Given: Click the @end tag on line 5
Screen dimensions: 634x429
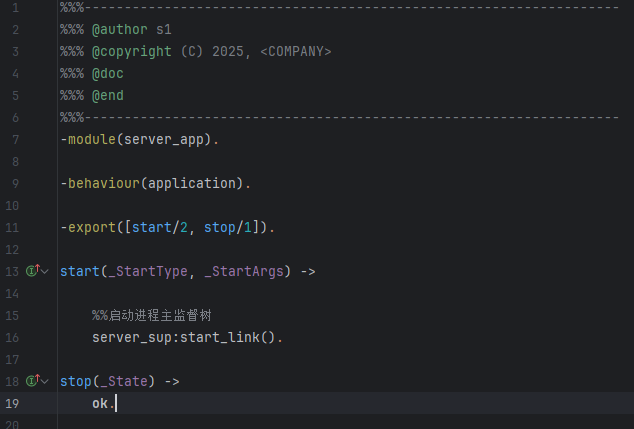Looking at the screenshot, I should point(108,96).
